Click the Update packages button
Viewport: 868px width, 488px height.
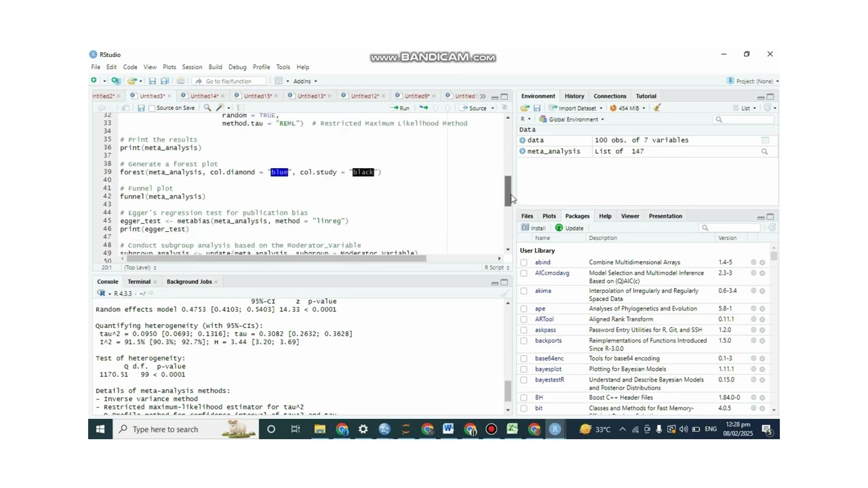[x=569, y=228]
